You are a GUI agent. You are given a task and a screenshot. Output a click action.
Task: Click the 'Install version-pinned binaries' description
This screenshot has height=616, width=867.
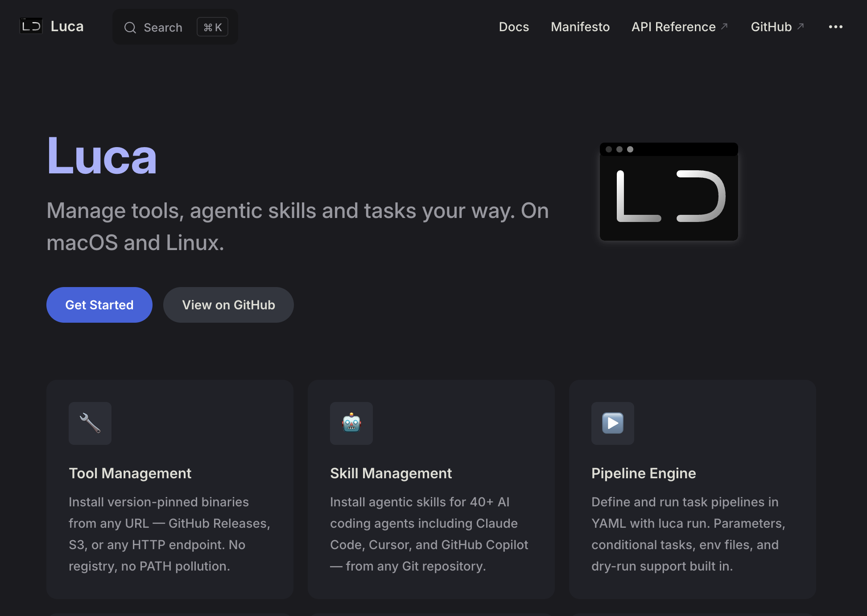pos(169,534)
